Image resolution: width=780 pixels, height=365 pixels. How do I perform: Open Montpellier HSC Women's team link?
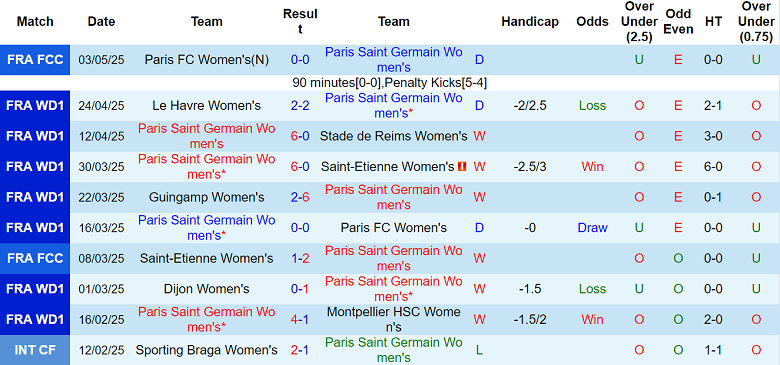coord(393,319)
